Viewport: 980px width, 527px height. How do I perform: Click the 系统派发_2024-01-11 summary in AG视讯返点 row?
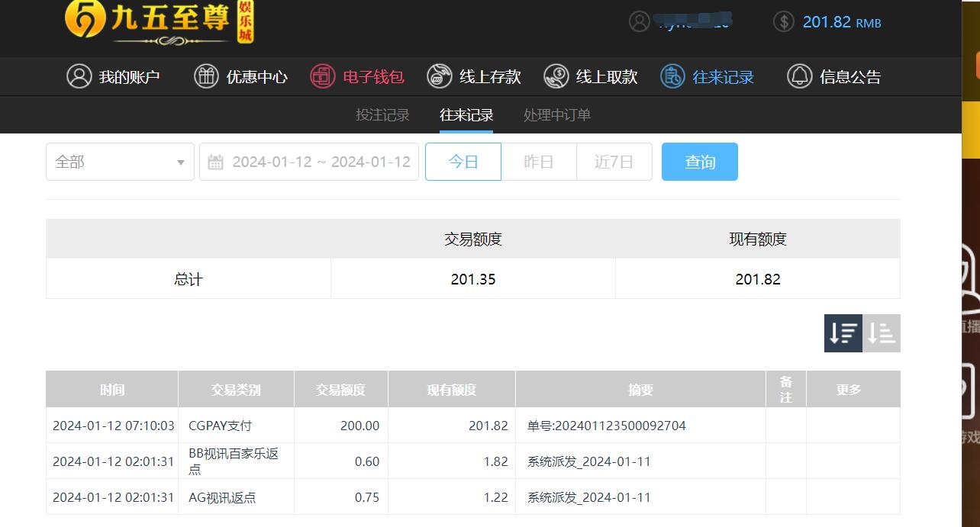[589, 497]
